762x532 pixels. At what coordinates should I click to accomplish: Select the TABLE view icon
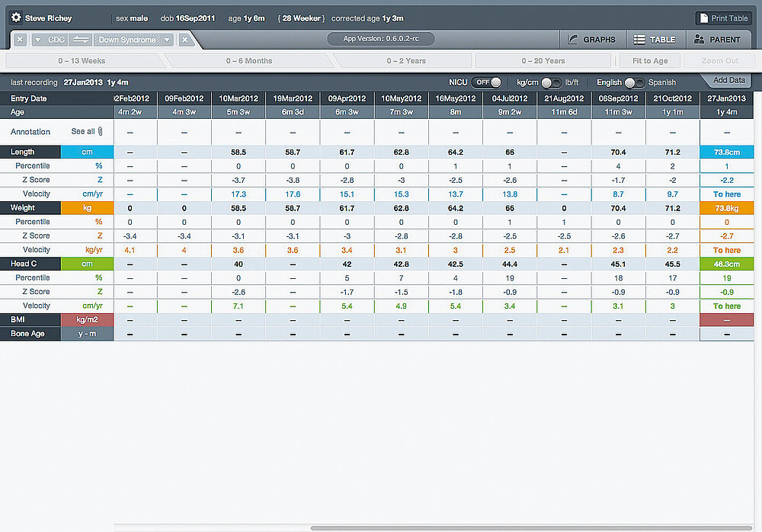click(639, 39)
